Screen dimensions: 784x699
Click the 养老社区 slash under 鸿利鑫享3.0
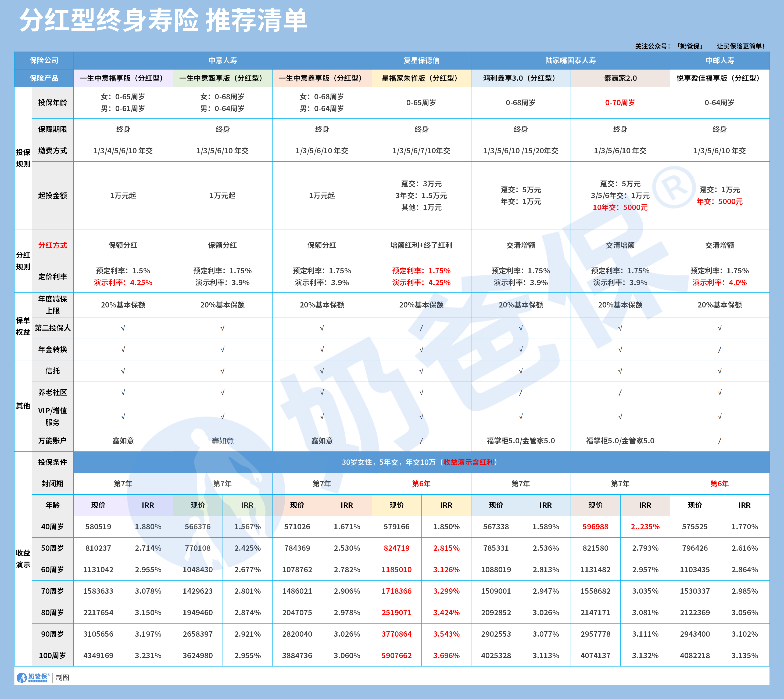[x=520, y=393]
